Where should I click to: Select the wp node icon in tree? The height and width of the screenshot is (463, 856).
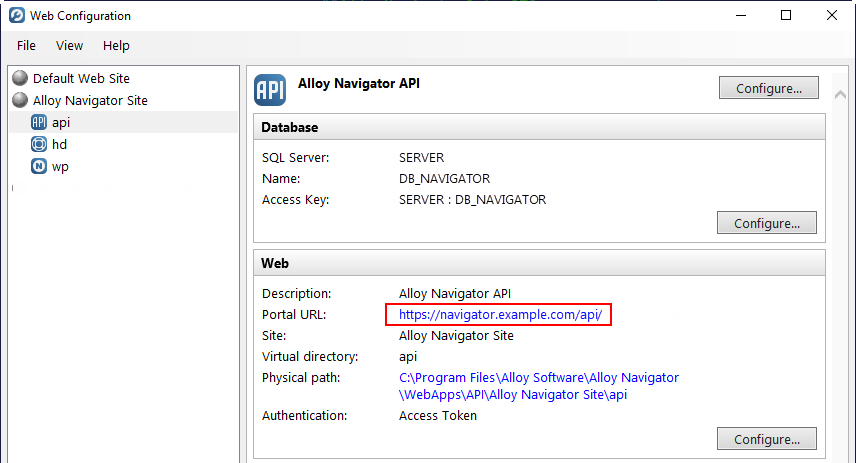point(39,166)
